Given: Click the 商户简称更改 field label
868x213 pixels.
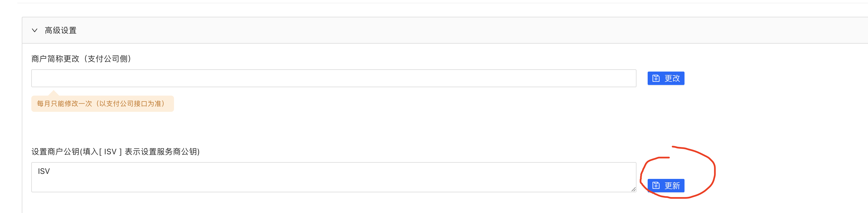Looking at the screenshot, I should [x=55, y=59].
